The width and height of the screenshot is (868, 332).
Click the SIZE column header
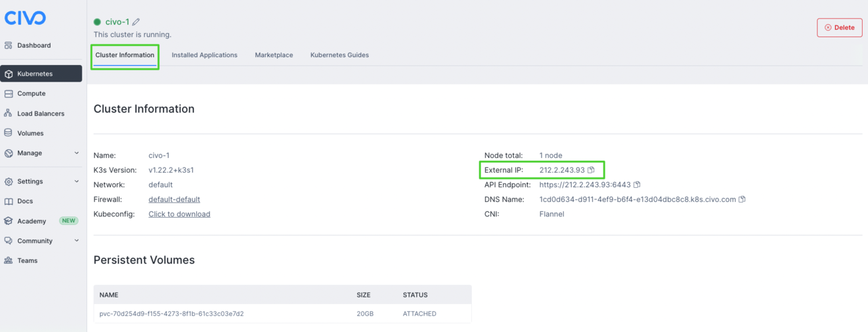tap(364, 295)
